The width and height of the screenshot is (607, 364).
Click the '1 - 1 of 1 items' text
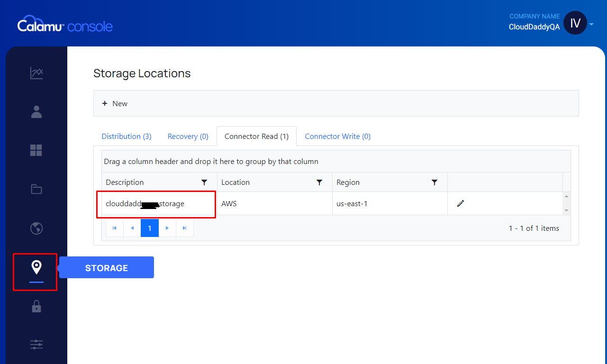pyautogui.click(x=534, y=228)
